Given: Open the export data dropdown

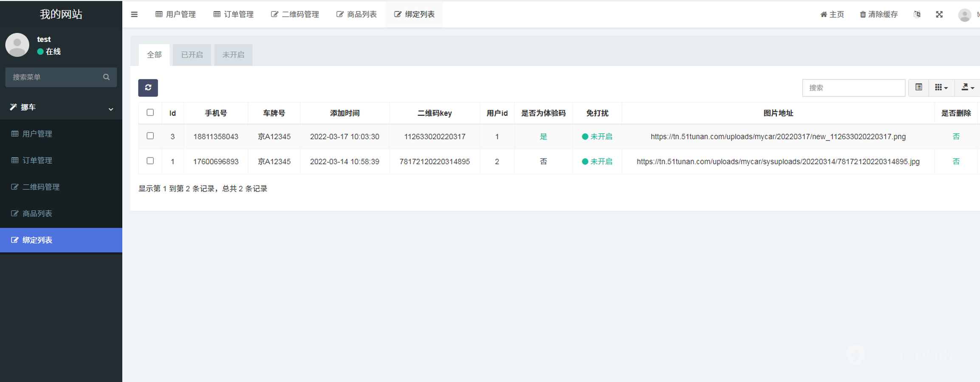Looking at the screenshot, I should 967,87.
